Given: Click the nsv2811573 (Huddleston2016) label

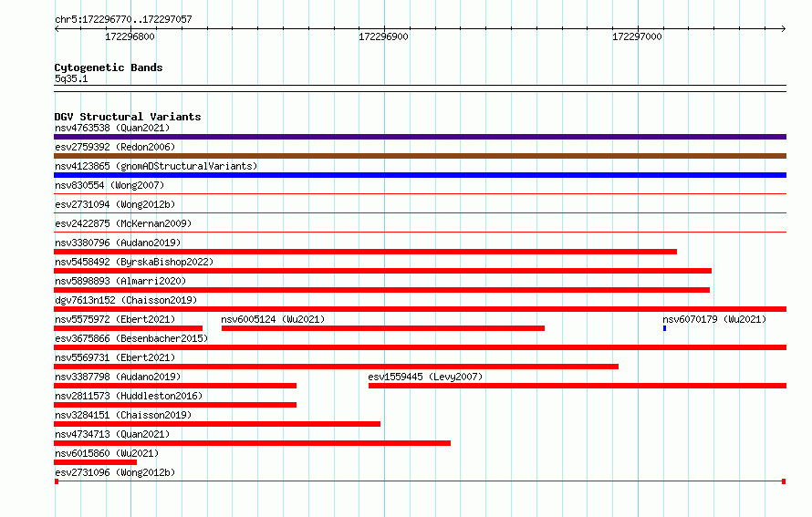Looking at the screenshot, I should tap(129, 396).
